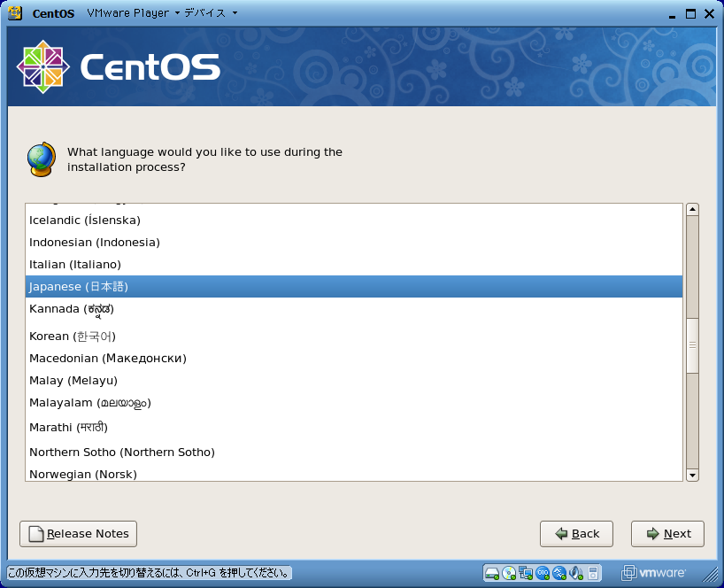Select Marathi language row
Viewport: 724px width, 588px height.
354,428
